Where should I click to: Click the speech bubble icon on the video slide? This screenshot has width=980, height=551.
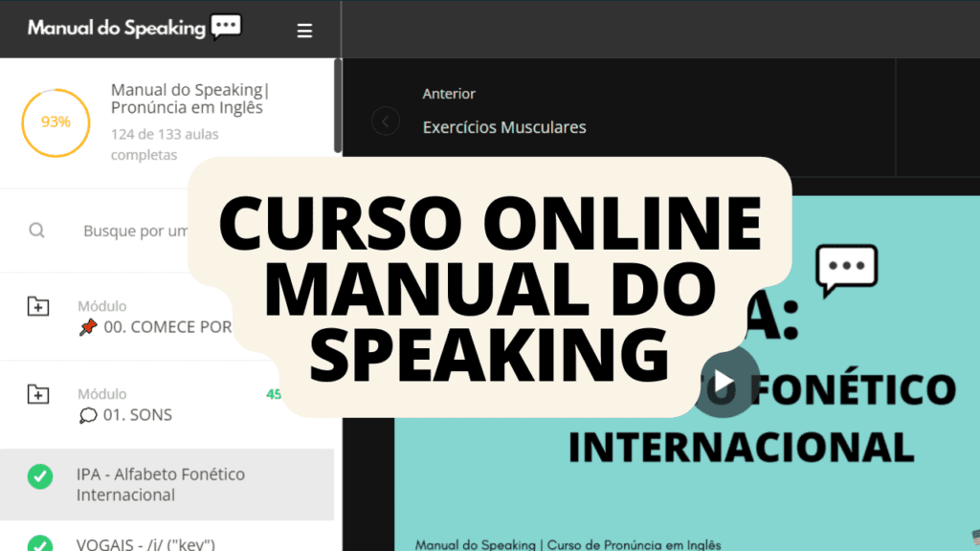pyautogui.click(x=846, y=269)
